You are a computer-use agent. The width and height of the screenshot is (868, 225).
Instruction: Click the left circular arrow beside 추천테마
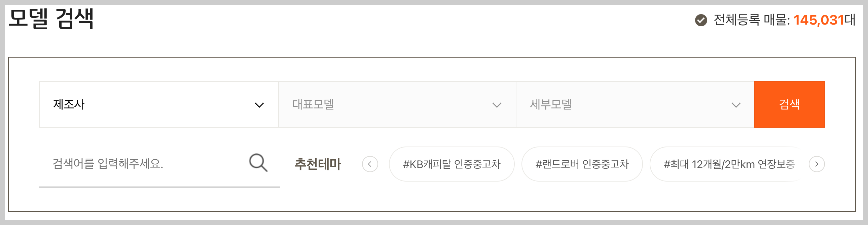(x=370, y=164)
